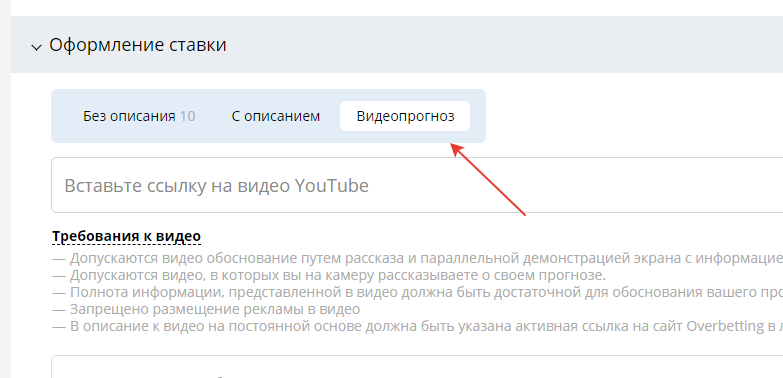
Task: Click the 10 counter beside Без описания
Action: tap(188, 116)
